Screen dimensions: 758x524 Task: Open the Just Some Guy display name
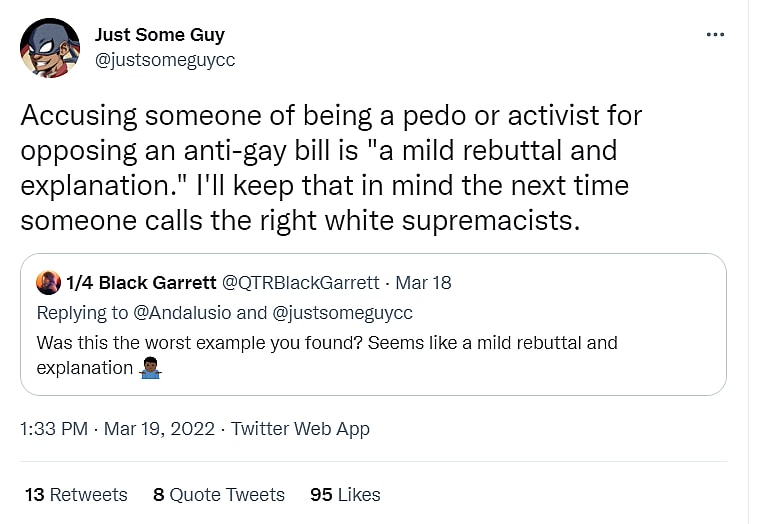162,35
